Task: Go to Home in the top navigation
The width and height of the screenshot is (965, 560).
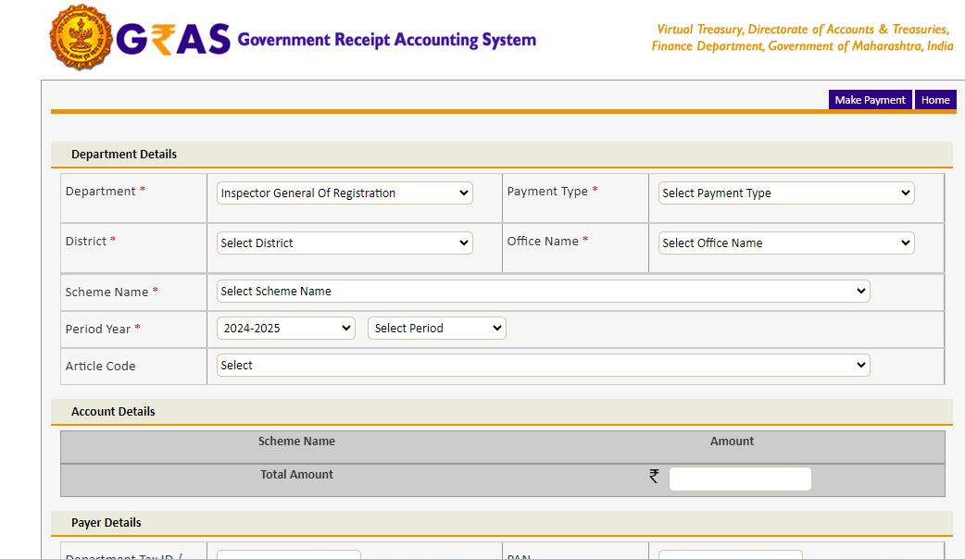Action: click(935, 100)
